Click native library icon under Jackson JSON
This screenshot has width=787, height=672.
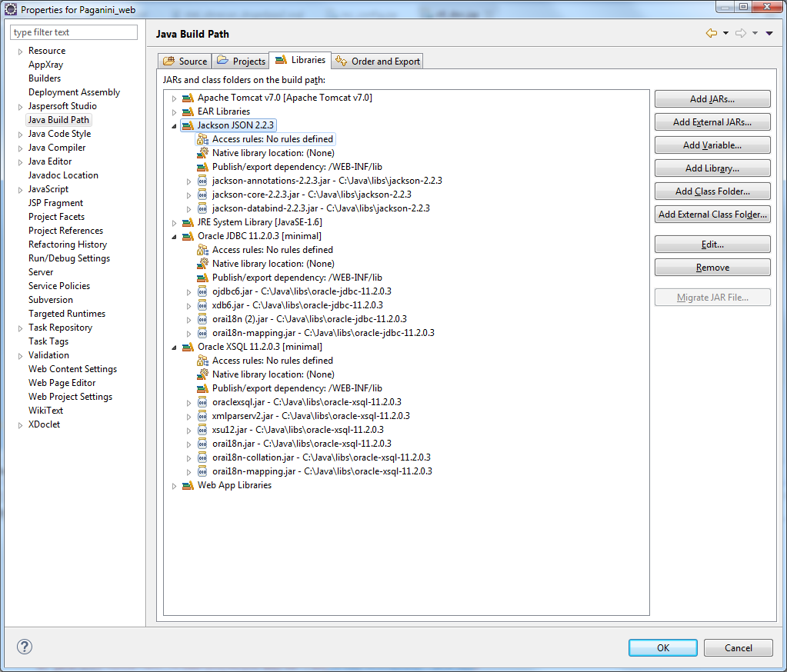(x=202, y=153)
